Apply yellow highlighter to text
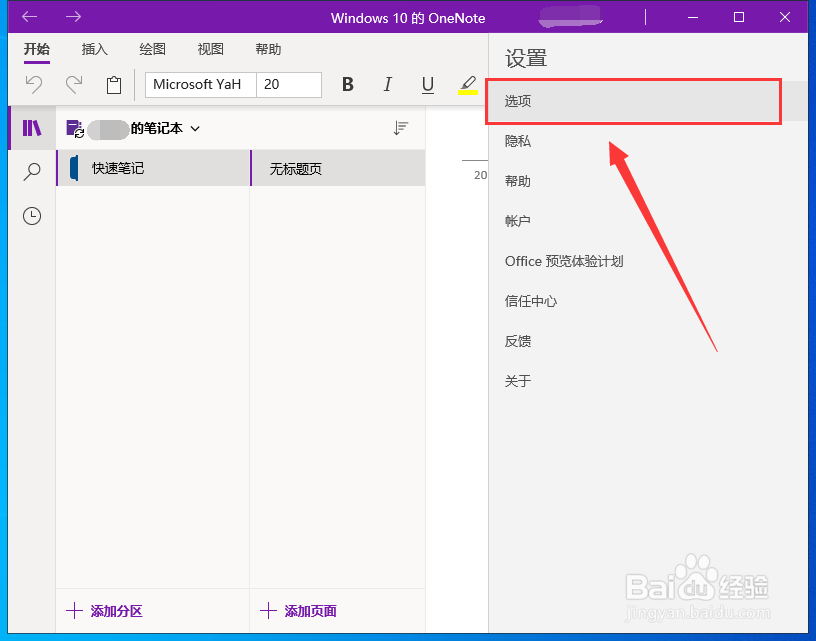 click(x=468, y=85)
